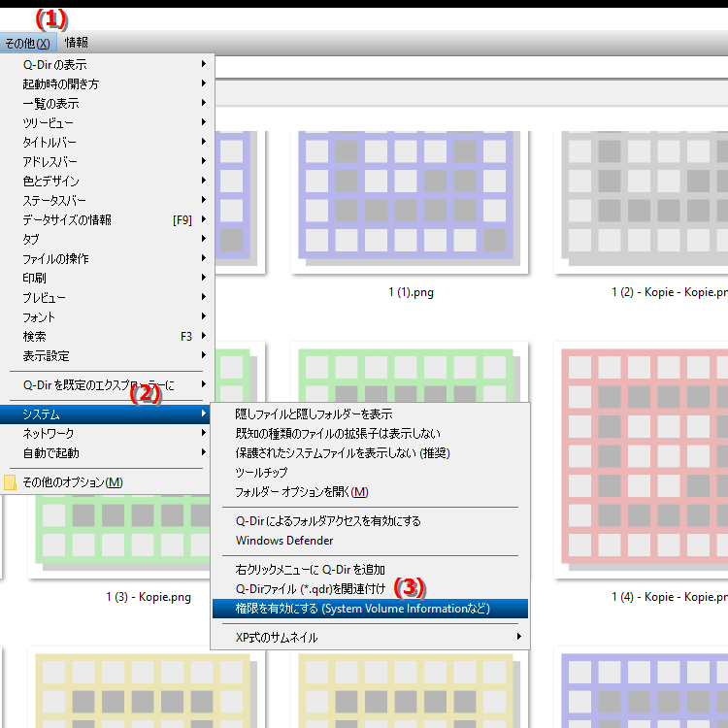Open the 情報 menu in the menu bar

[77, 43]
